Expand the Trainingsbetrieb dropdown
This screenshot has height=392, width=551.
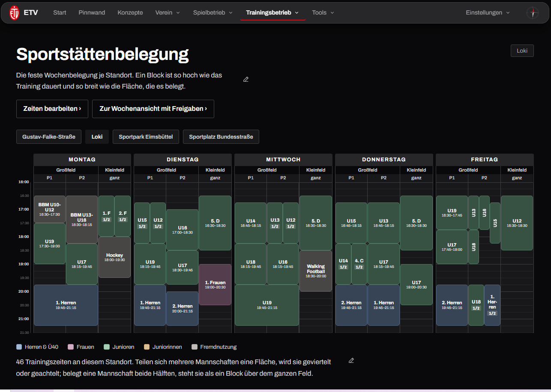273,12
